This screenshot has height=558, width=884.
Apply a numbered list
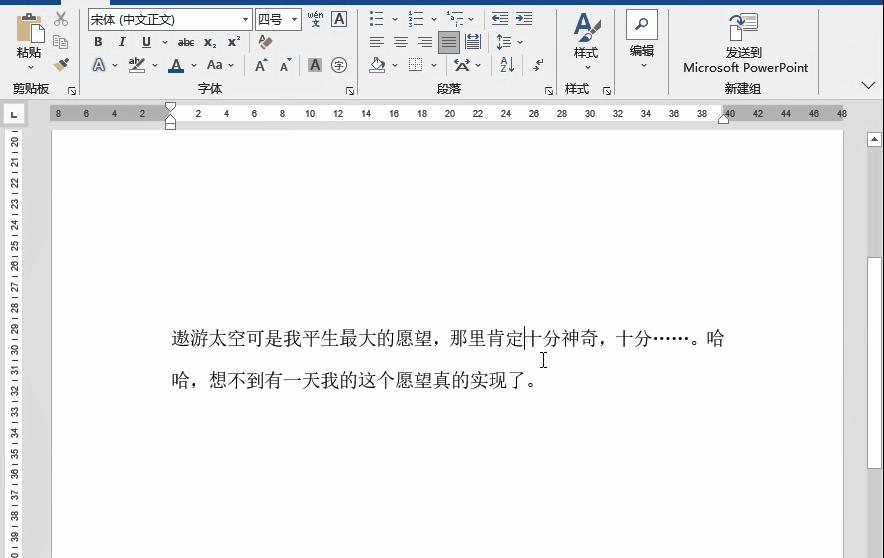coord(416,19)
